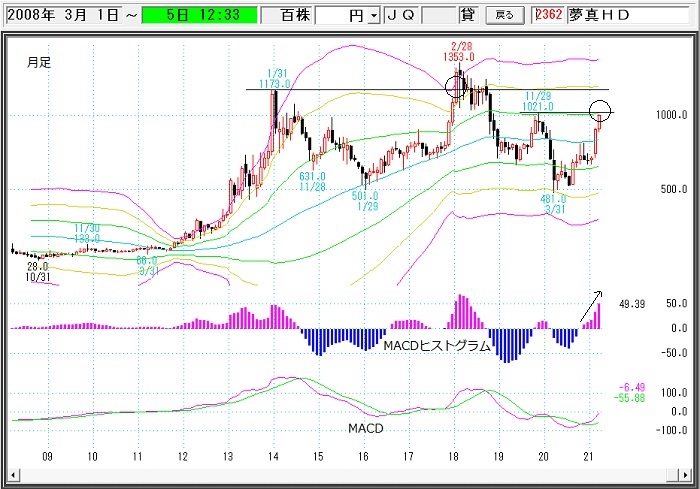Click the right scroll arrow of the chart
700x489 pixels.
(684, 475)
